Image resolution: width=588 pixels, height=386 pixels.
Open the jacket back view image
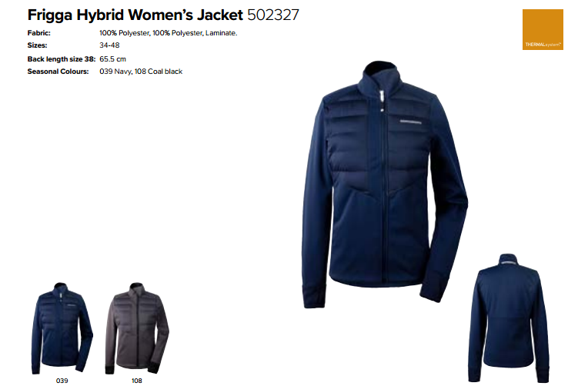[509, 318]
